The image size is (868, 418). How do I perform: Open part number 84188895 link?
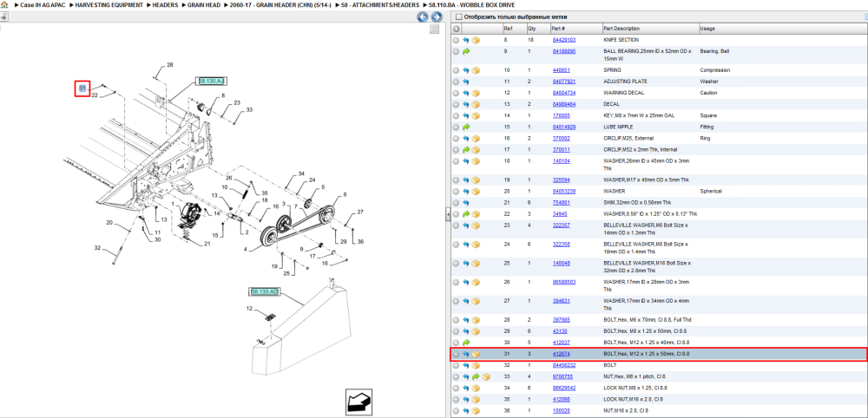coord(564,51)
